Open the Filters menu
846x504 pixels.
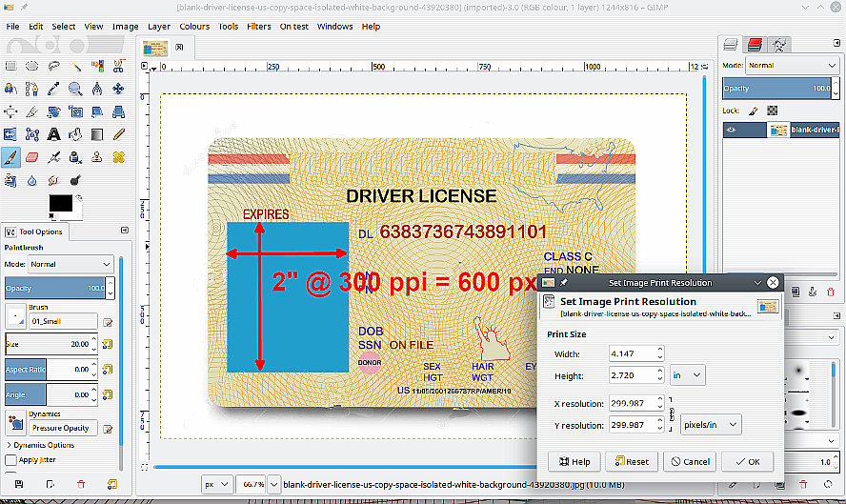point(258,27)
